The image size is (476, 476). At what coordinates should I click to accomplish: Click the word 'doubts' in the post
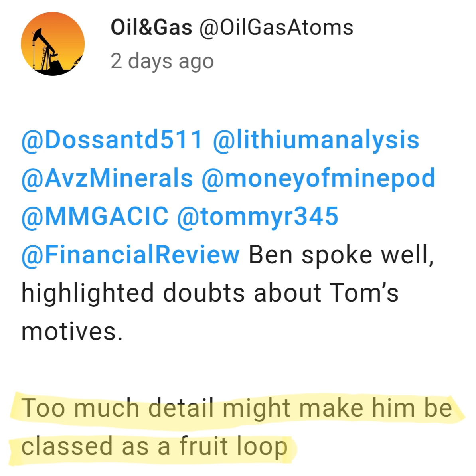pos(204,293)
